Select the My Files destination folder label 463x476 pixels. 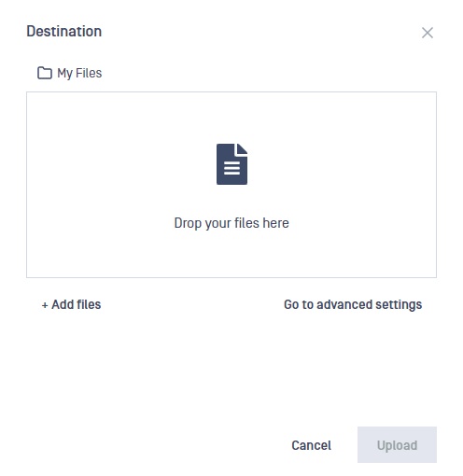(x=79, y=74)
